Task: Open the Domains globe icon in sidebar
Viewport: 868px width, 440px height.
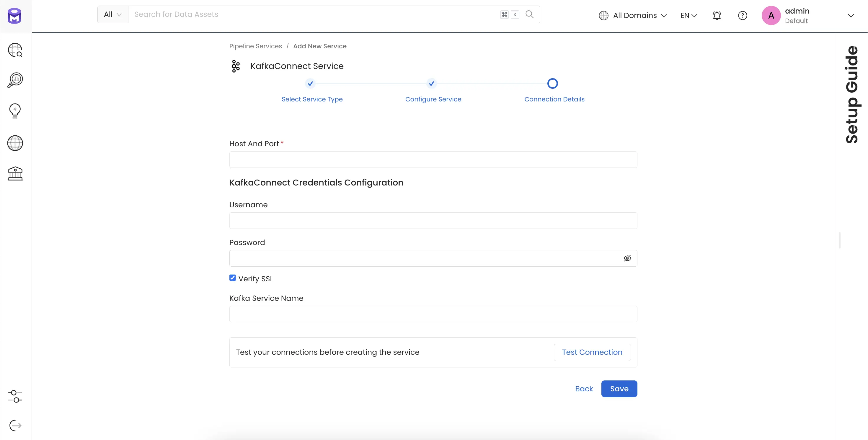Action: click(x=15, y=143)
